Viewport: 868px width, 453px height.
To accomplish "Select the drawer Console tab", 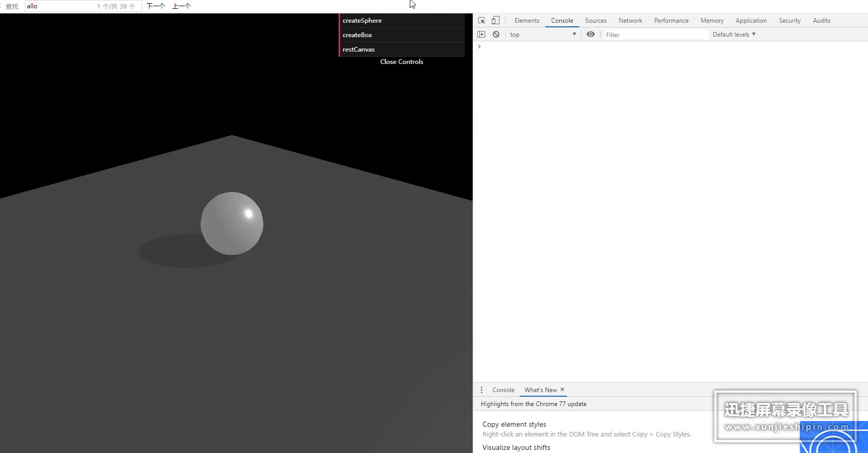I will [503, 390].
